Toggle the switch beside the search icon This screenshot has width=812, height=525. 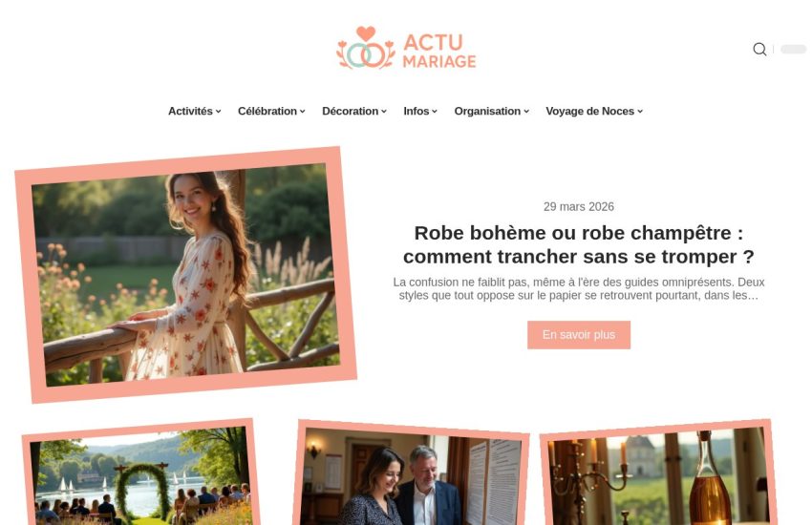coord(793,49)
